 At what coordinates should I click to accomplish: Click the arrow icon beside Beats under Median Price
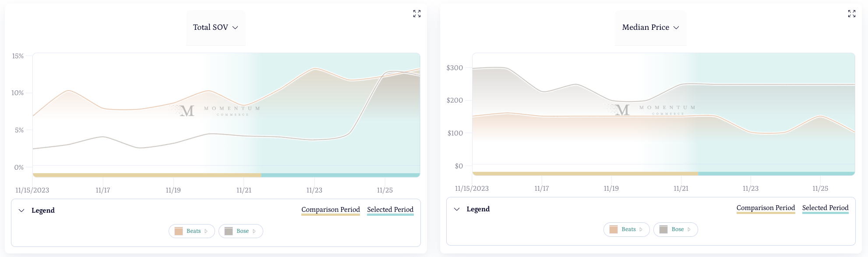[641, 229]
